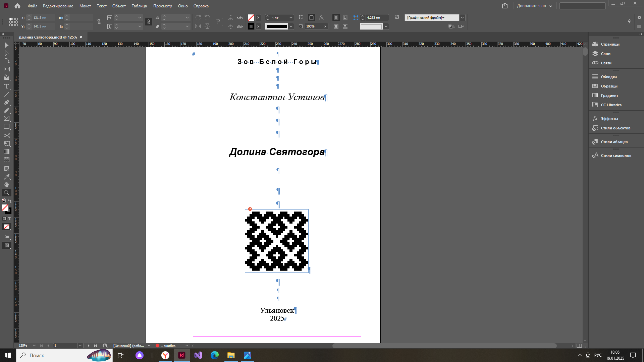644x362 pixels.
Task: Toggle formatting affects text button
Action: tap(10, 219)
